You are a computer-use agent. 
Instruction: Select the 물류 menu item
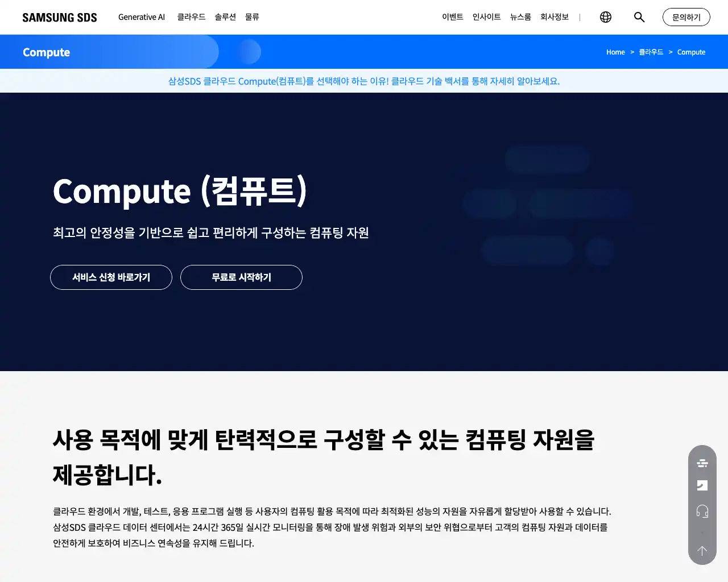point(252,17)
